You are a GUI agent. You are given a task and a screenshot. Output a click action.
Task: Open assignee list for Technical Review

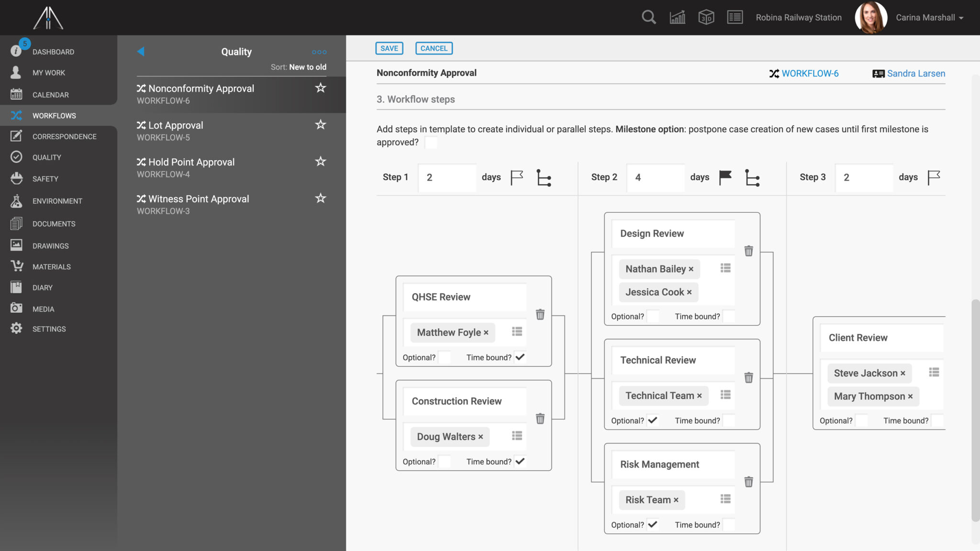click(725, 395)
